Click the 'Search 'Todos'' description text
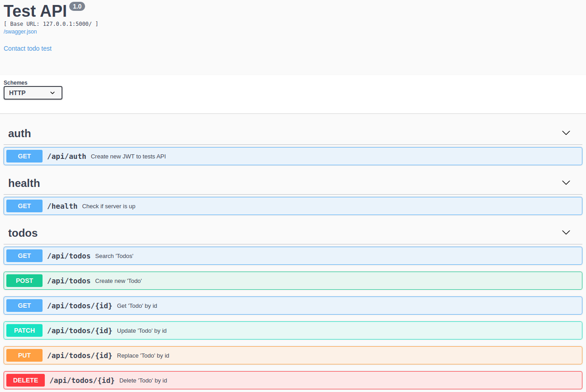586x392 pixels. tap(114, 256)
